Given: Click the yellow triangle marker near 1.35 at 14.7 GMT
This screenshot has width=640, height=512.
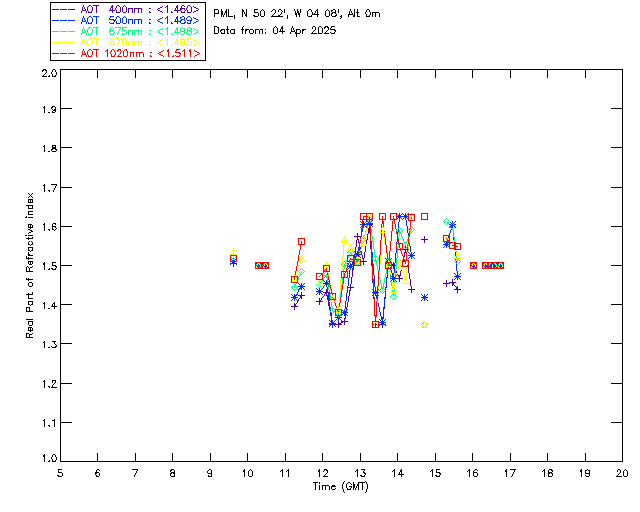Looking at the screenshot, I should [x=424, y=325].
